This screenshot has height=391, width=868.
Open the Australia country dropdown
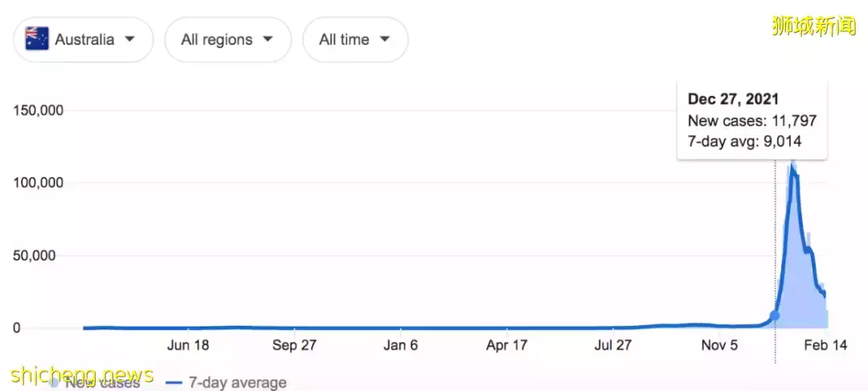pos(82,39)
